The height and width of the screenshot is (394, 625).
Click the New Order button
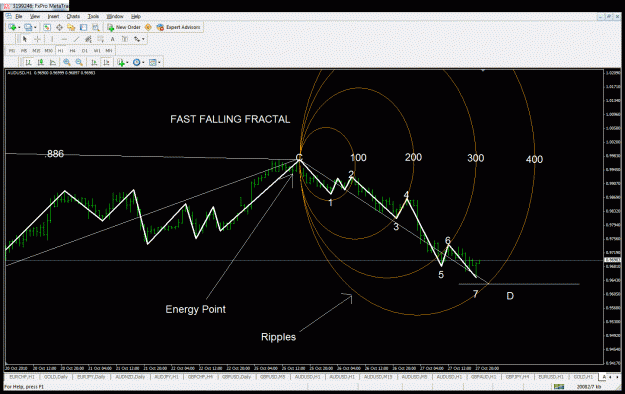click(x=124, y=27)
